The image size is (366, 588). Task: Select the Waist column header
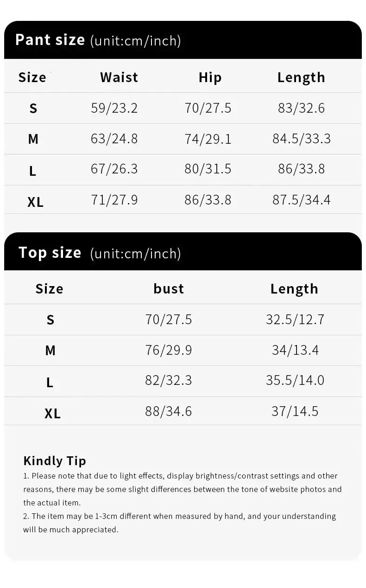point(119,77)
